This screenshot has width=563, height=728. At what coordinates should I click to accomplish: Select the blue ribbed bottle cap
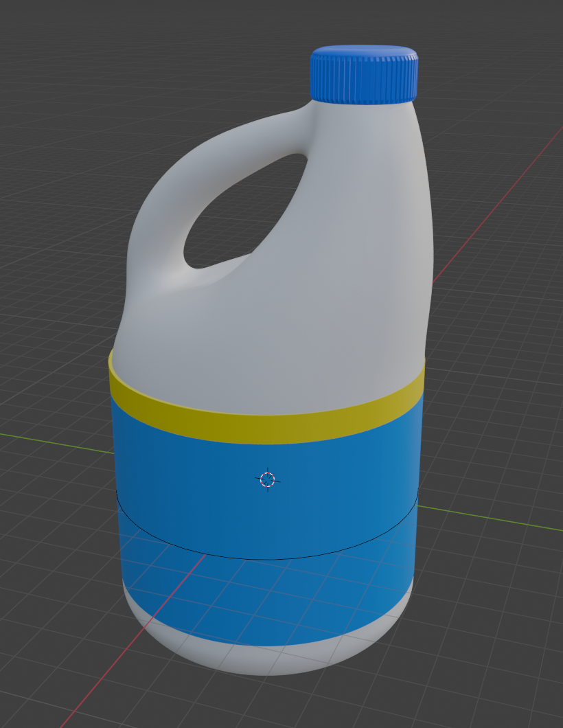[x=364, y=74]
